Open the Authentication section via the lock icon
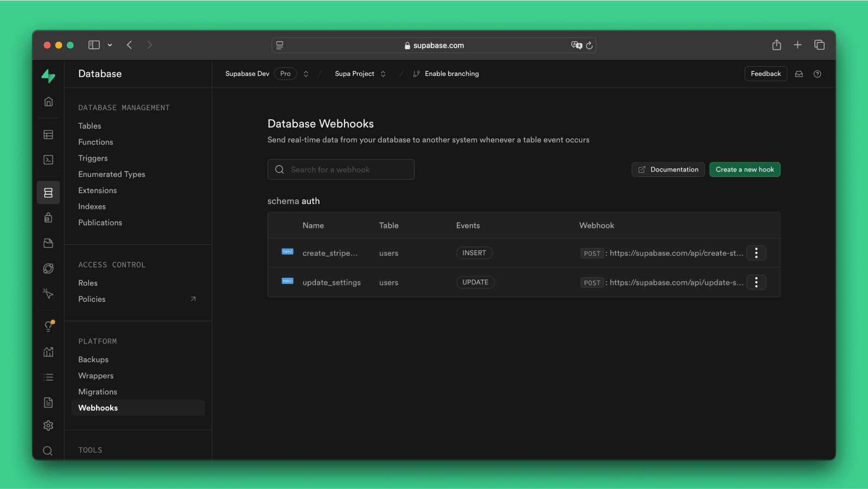 click(x=48, y=218)
